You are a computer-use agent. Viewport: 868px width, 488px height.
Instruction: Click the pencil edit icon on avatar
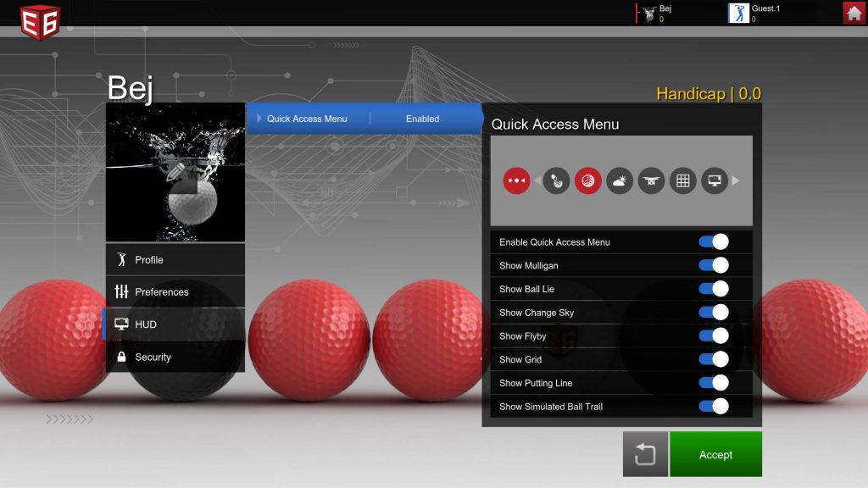[x=175, y=171]
